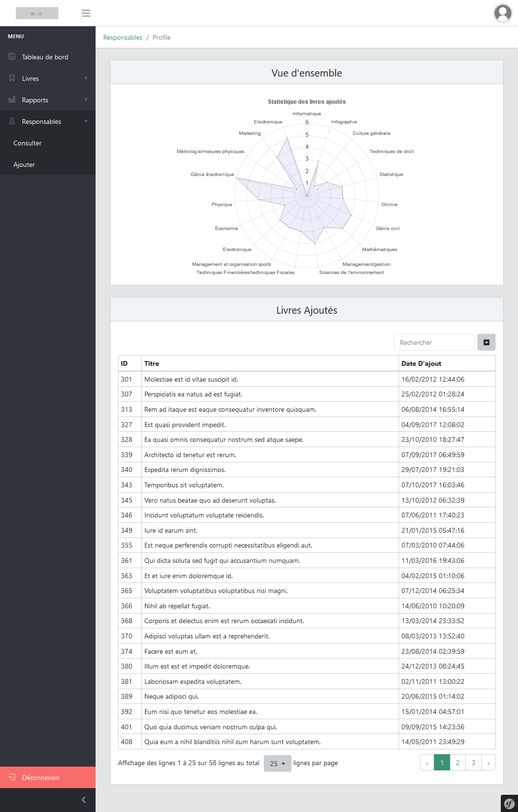Click title 'Facere est eum et.'

click(171, 651)
